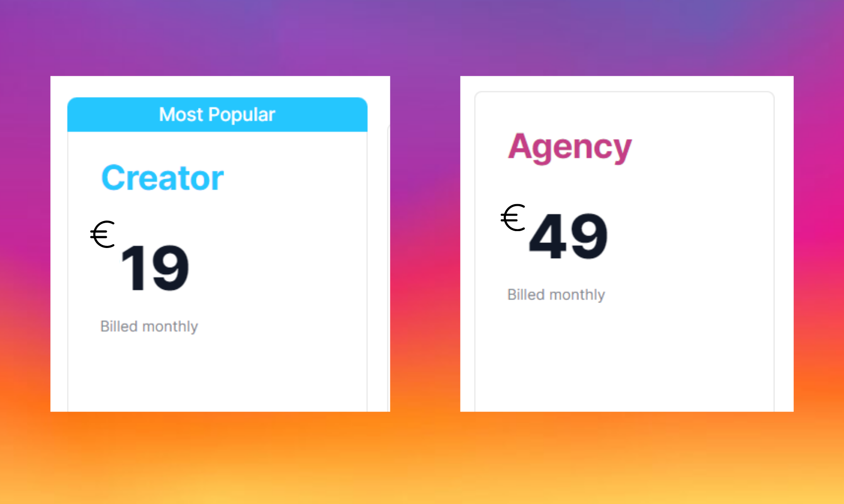
Task: Click Billed monthly under the Creator plan
Action: [149, 326]
